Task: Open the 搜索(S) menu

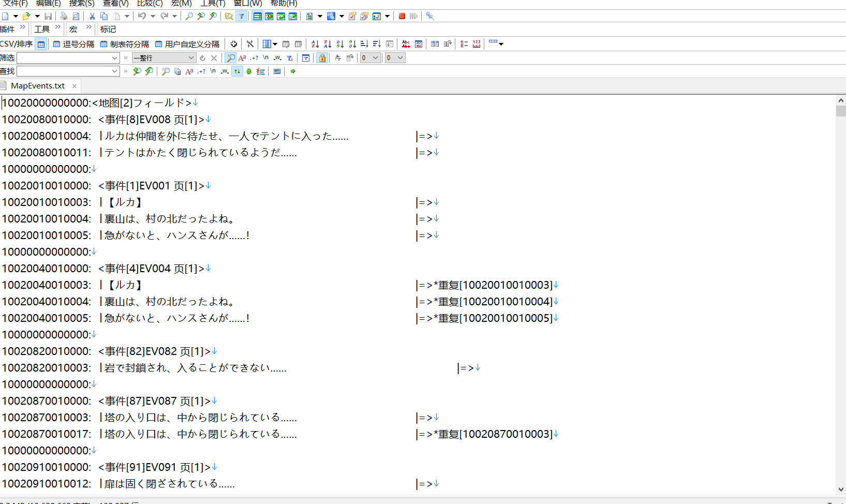Action: [x=82, y=3]
